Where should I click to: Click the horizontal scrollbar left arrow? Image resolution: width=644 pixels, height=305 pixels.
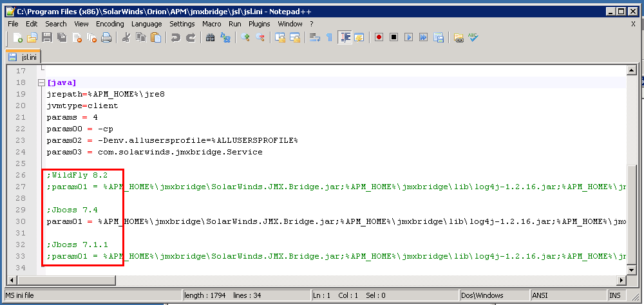click(x=12, y=281)
